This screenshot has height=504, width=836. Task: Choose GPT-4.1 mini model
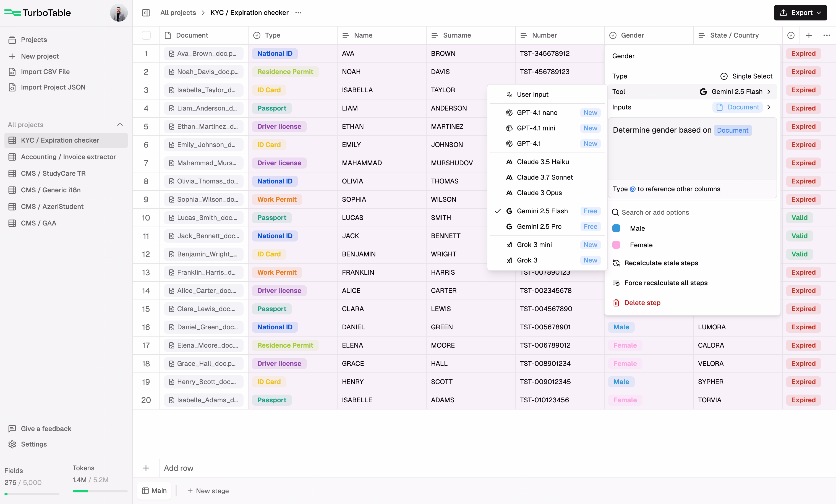pos(547,128)
